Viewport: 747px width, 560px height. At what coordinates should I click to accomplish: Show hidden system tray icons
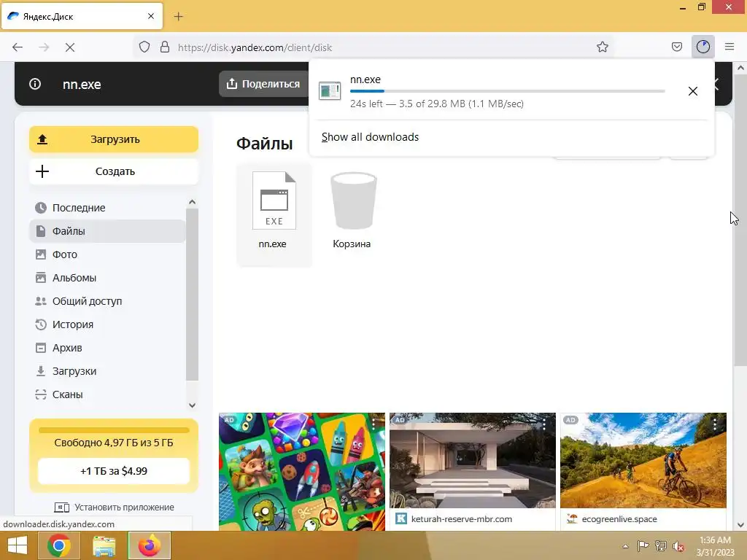pos(625,546)
